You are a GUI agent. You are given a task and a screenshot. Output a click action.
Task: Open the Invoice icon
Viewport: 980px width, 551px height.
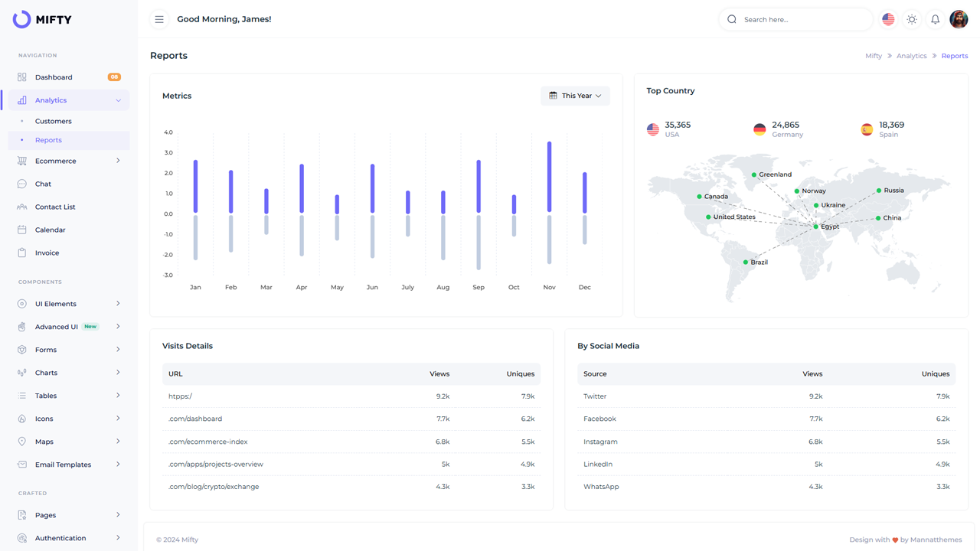22,253
